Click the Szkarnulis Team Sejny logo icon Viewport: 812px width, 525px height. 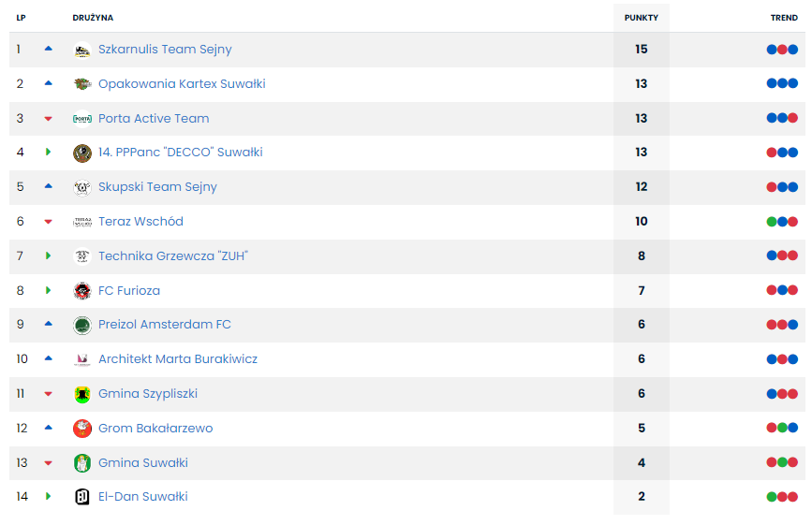[81, 50]
